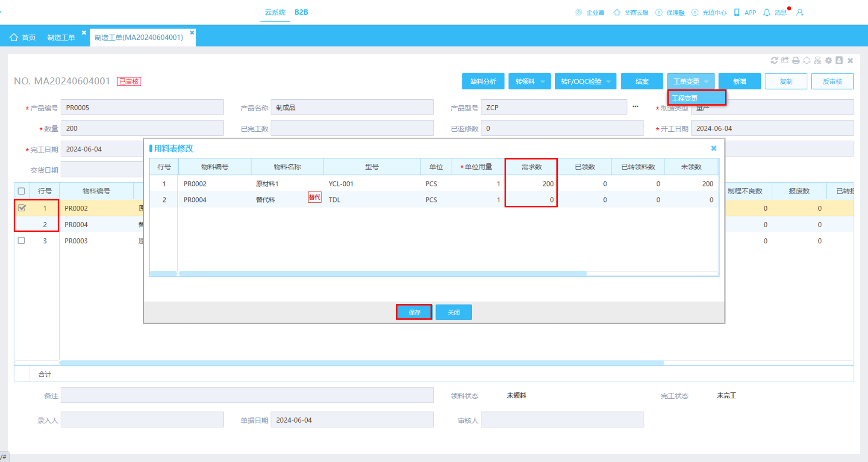868x462 pixels.
Task: Click the dialog table horizontal scrollbar
Action: point(383,273)
